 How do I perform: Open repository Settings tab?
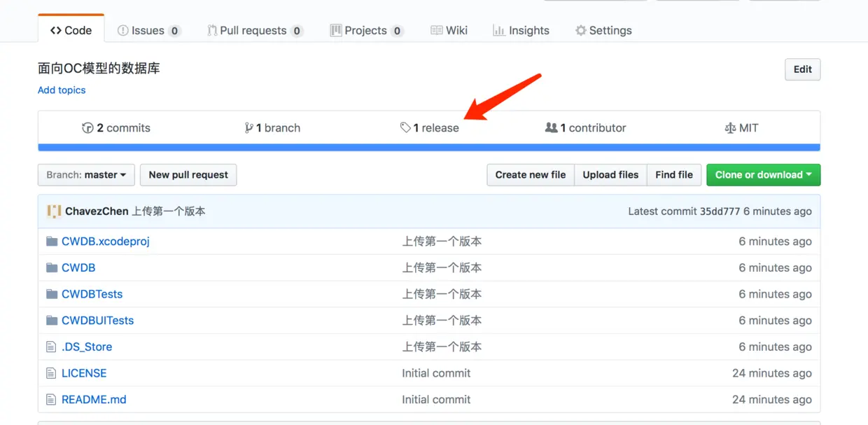pyautogui.click(x=603, y=31)
